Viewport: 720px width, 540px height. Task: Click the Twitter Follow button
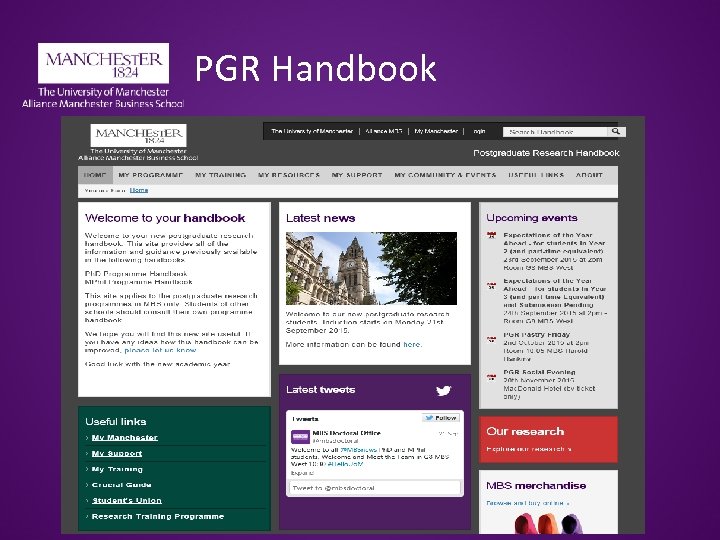click(x=441, y=418)
